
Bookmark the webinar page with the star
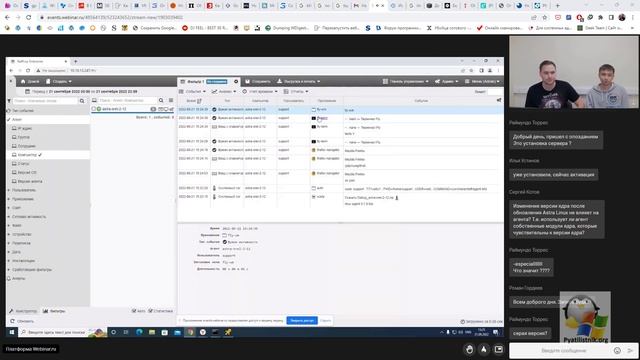[x=544, y=18]
